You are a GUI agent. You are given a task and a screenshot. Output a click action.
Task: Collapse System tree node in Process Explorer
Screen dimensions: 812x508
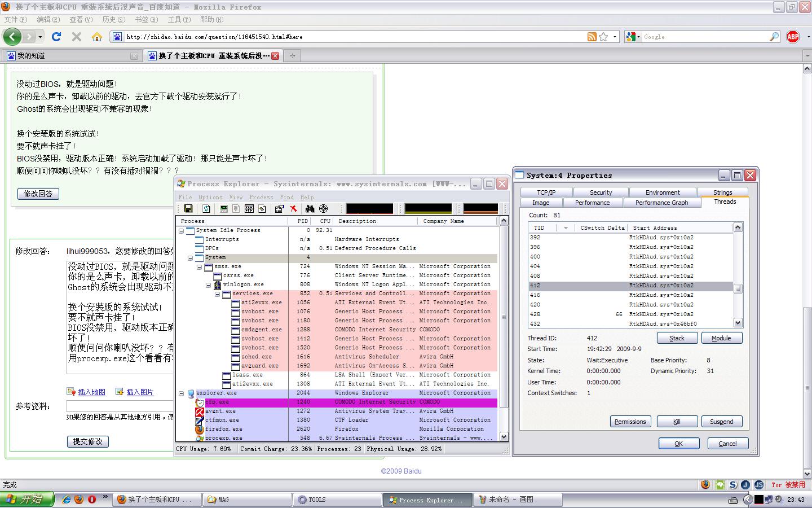[190, 257]
